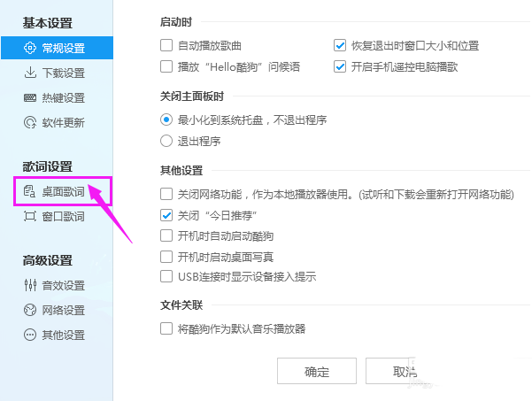Select 退出程序 radio option
This screenshot has height=401, width=532.
pyautogui.click(x=166, y=140)
